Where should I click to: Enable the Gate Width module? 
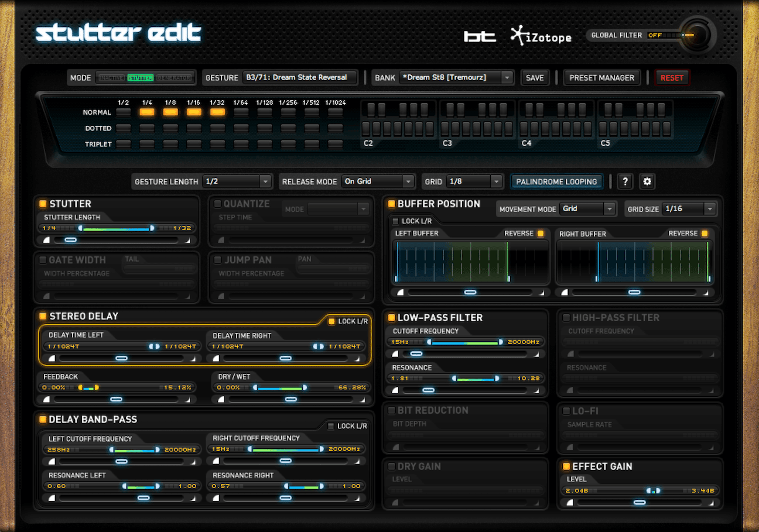pos(43,260)
